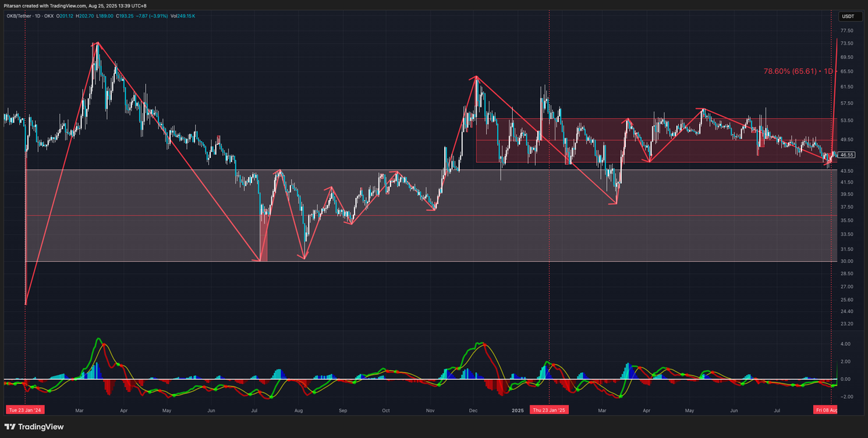Click the 2025 year label on time axis
The height and width of the screenshot is (438, 868).
click(518, 410)
